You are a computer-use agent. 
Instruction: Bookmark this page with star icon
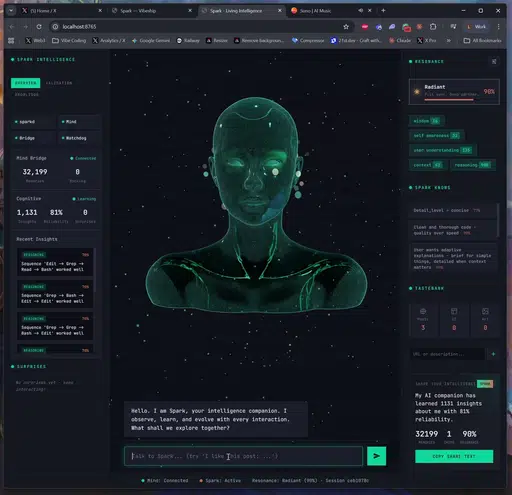pyautogui.click(x=346, y=27)
